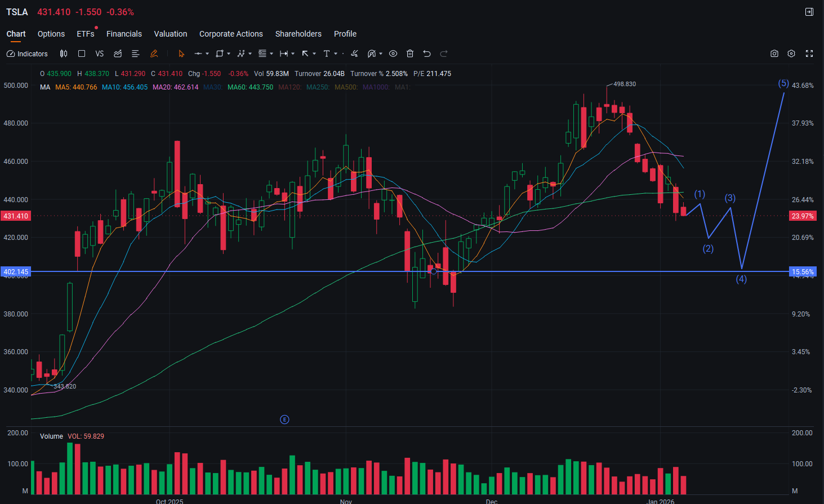Open the Corporate Actions tab
The image size is (824, 504).
coord(231,34)
